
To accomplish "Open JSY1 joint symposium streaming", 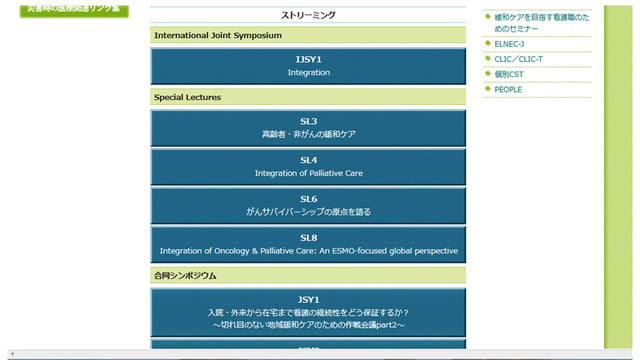I will pyautogui.click(x=308, y=312).
